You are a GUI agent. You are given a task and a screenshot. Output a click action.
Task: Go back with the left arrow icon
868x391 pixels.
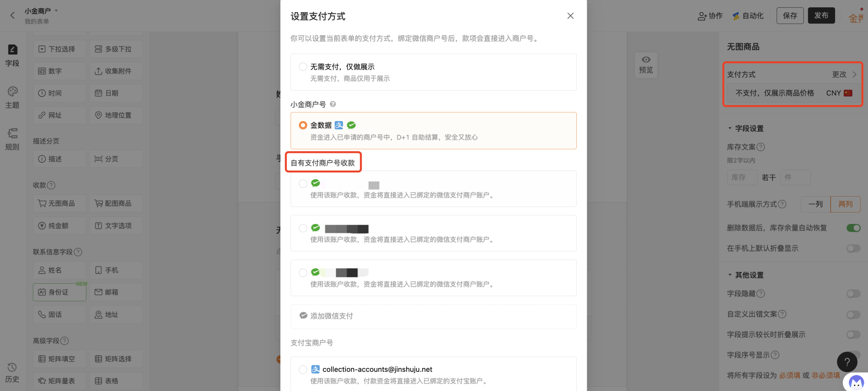(13, 16)
